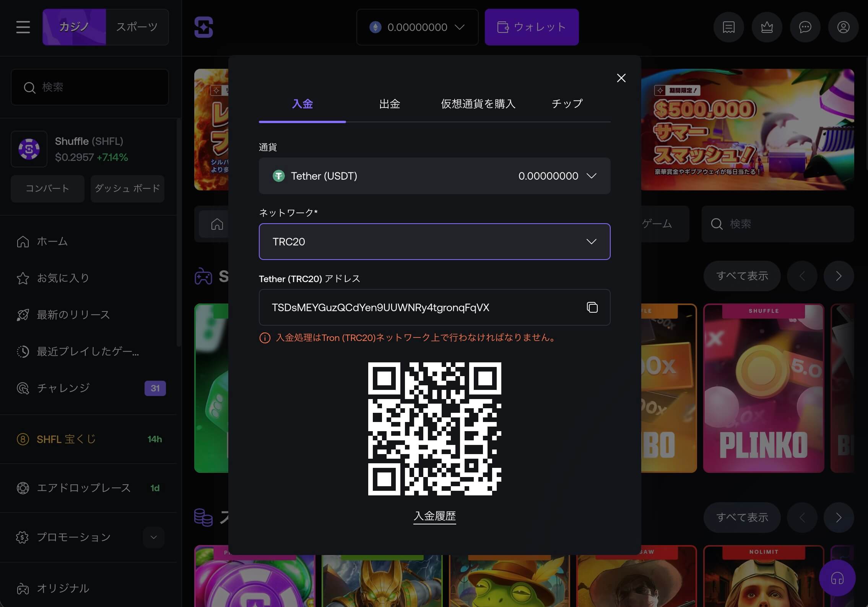This screenshot has width=868, height=607.
Task: Click すべて表示 in lower games row
Action: point(742,518)
